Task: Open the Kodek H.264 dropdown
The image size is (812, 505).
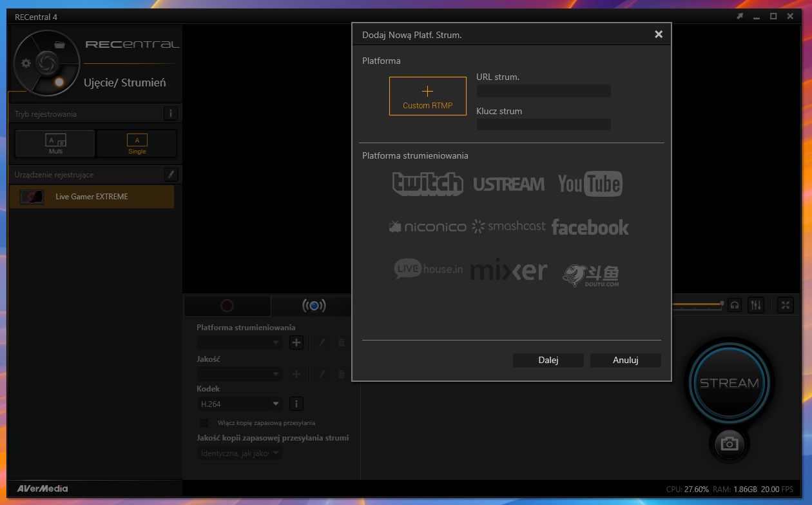Action: pos(240,404)
